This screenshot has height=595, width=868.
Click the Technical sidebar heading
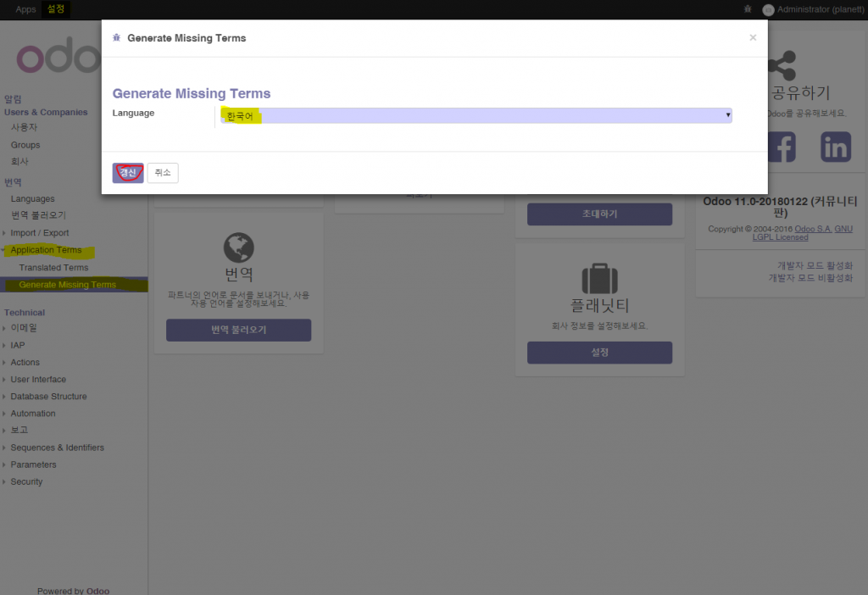(25, 313)
